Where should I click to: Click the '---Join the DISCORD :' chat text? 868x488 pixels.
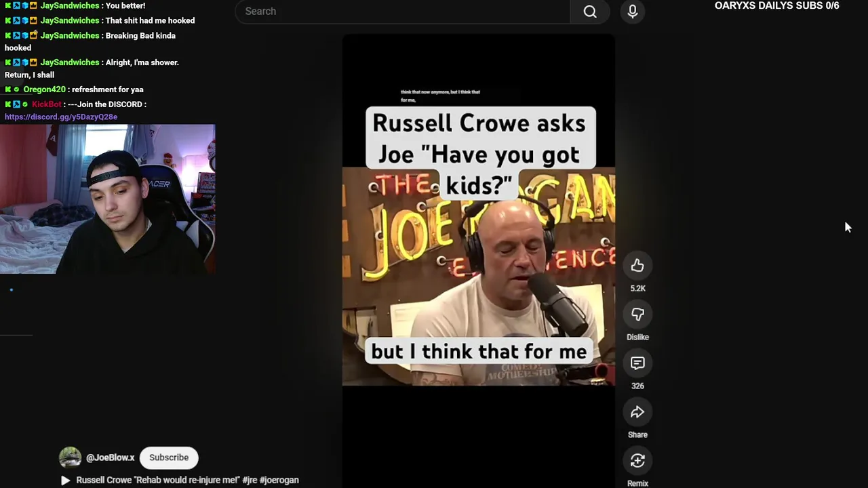106,104
